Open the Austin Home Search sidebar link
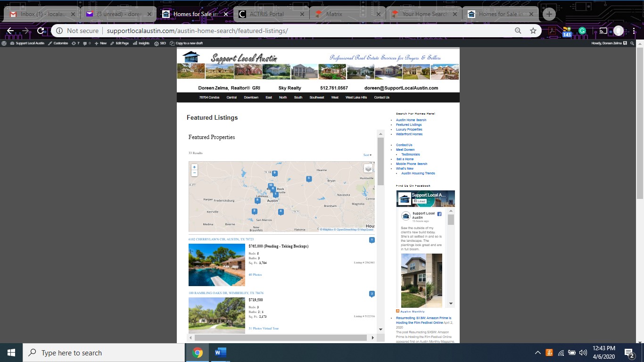The width and height of the screenshot is (644, 362). 411,120
